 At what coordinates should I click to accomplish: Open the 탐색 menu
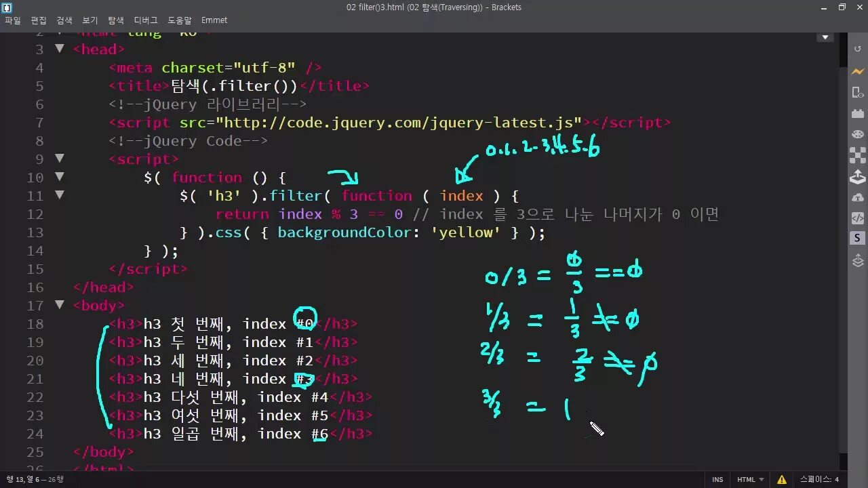tap(116, 20)
